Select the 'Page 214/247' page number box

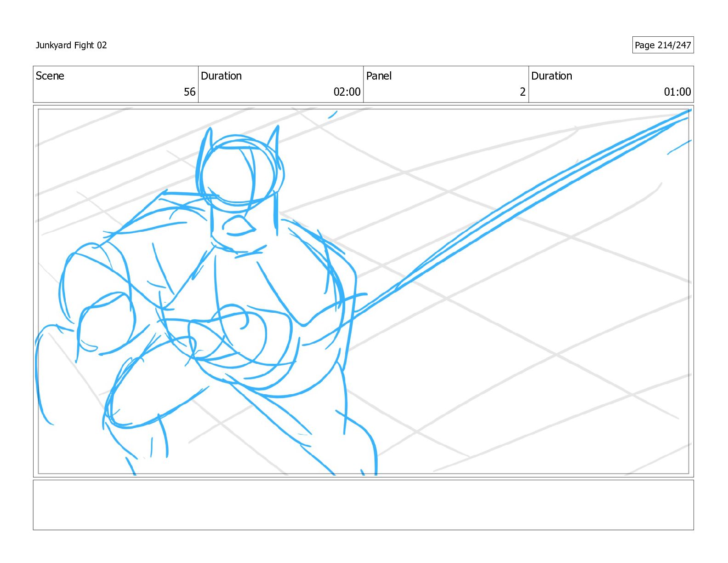coord(663,45)
